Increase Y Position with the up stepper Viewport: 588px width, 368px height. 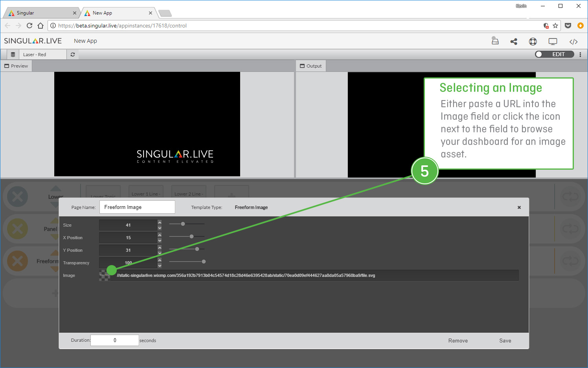[160, 248]
